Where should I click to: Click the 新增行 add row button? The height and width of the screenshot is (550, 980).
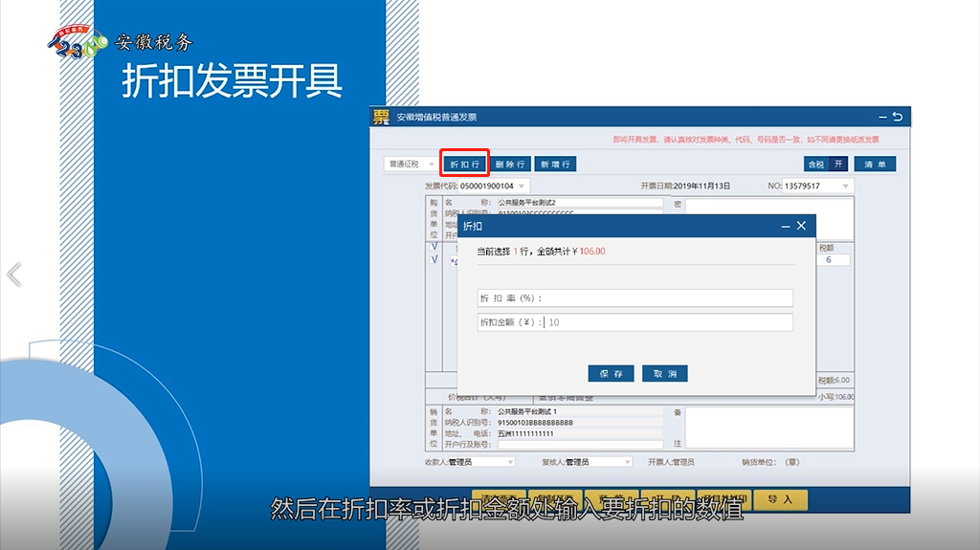point(555,164)
